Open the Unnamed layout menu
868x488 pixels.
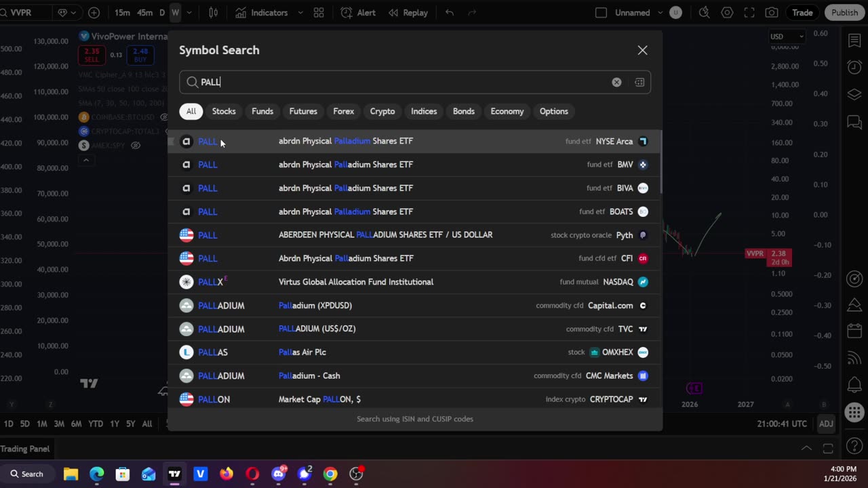632,12
